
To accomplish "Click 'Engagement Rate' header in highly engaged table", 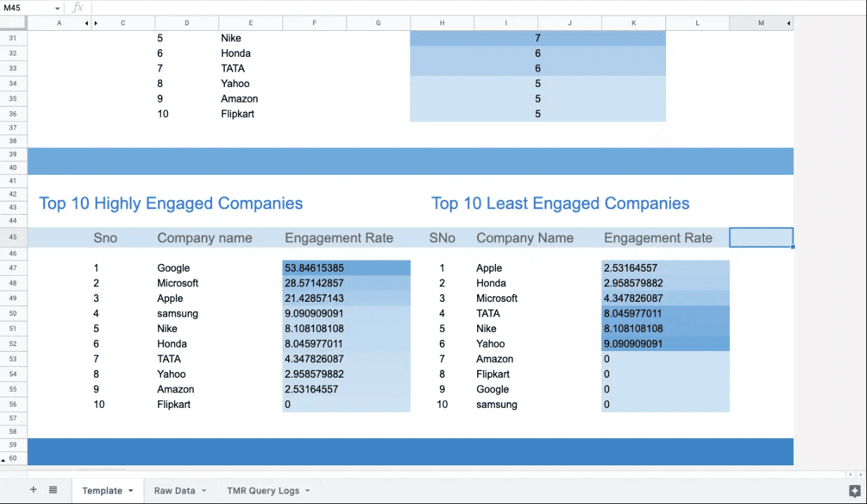I will pyautogui.click(x=339, y=238).
